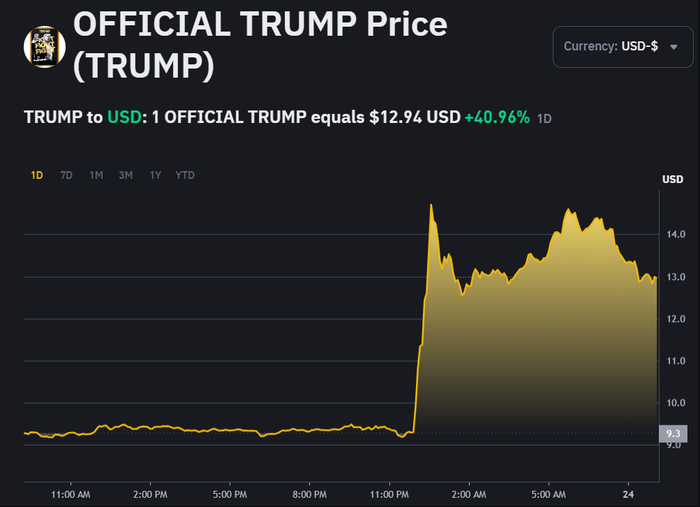Switch chart to 7D range
Image resolution: width=700 pixels, height=507 pixels.
66,175
